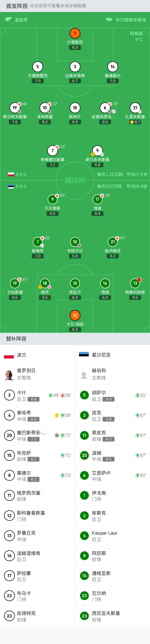Select 扎莱夫斯基's number 21 player circle
Screen dimensions: 150x644
pyautogui.click(x=135, y=108)
